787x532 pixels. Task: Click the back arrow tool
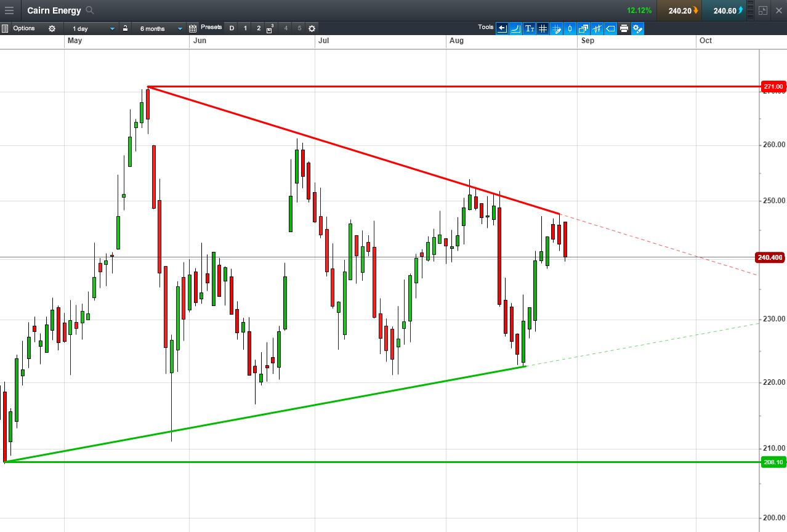point(502,28)
